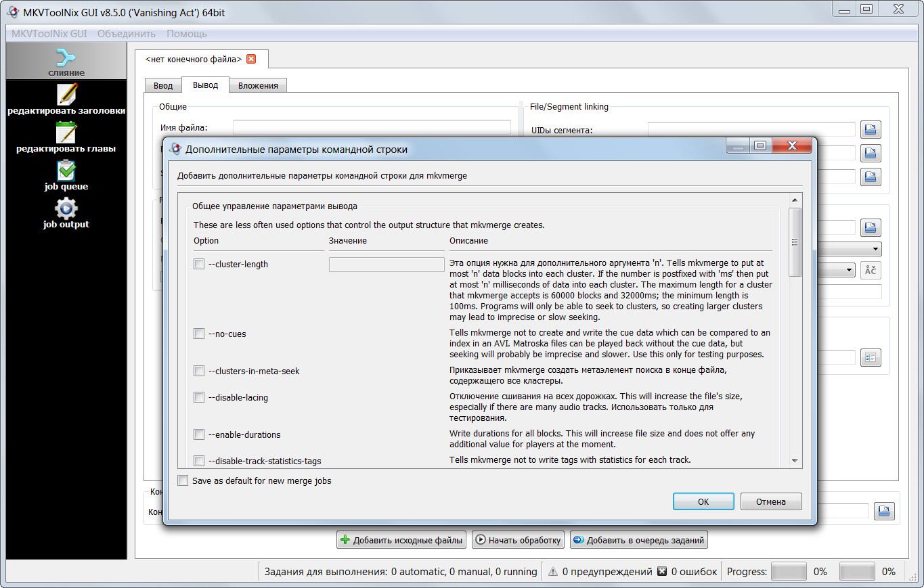Click the errors X icon in status bar
Image resolution: width=924 pixels, height=588 pixels.
click(x=662, y=571)
